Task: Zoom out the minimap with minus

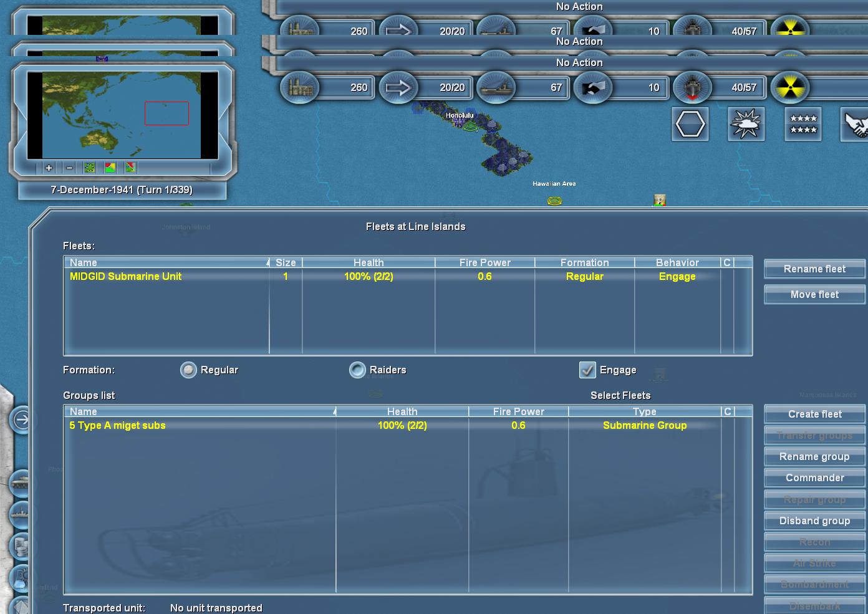Action: 69,168
